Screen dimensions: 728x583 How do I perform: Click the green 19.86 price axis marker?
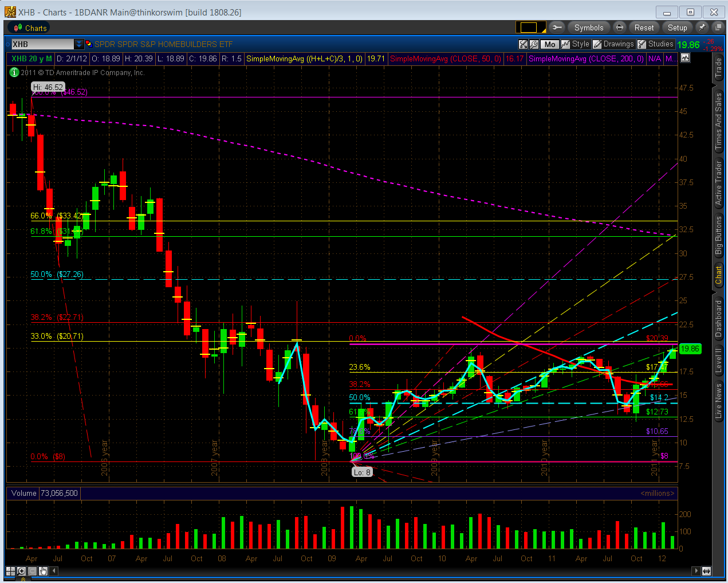click(690, 349)
